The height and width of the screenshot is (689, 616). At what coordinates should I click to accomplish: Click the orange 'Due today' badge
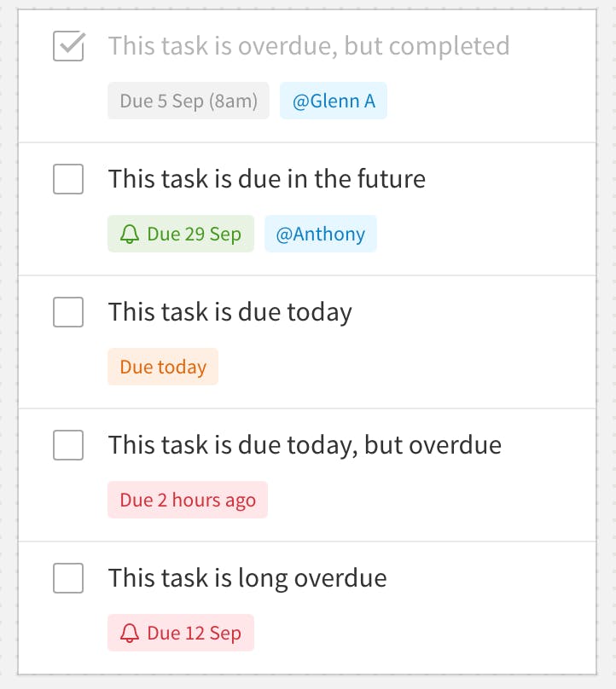163,368
